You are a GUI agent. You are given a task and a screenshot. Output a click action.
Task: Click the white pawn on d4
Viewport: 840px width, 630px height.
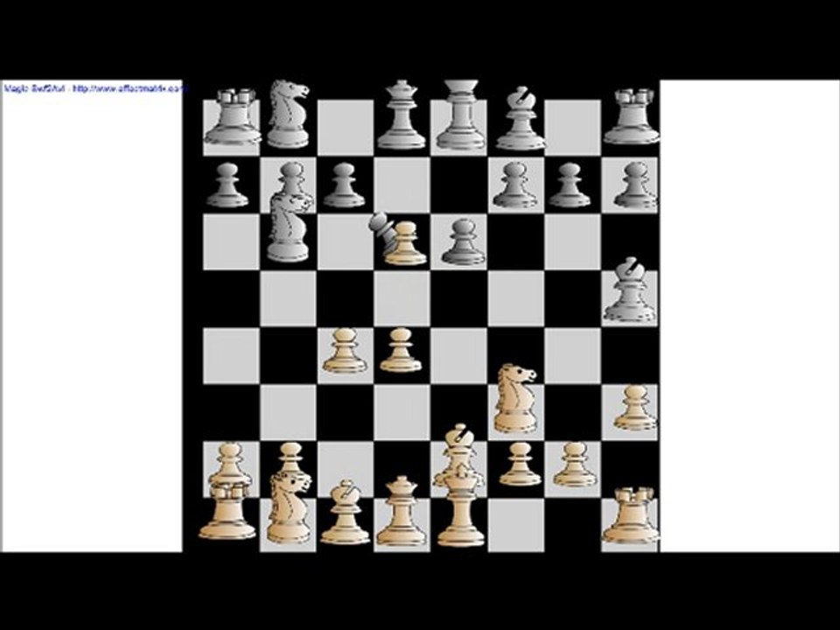[401, 350]
